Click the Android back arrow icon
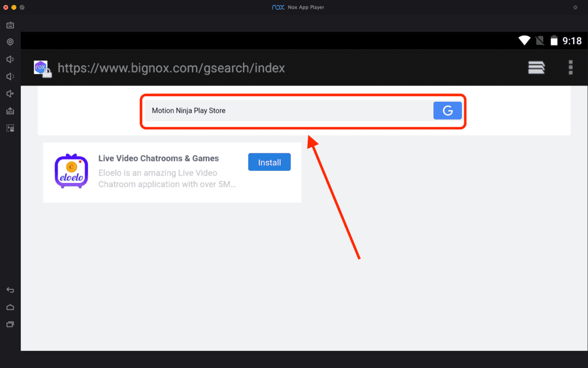This screenshot has width=588, height=368. pos(10,290)
